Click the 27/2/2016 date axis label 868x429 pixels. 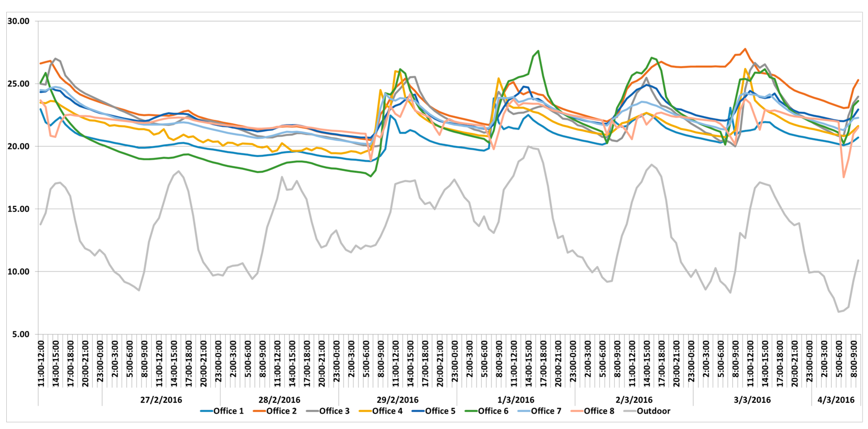pyautogui.click(x=161, y=400)
